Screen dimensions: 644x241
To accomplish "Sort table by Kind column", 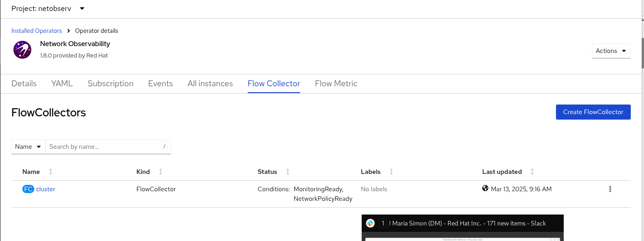I will click(161, 172).
